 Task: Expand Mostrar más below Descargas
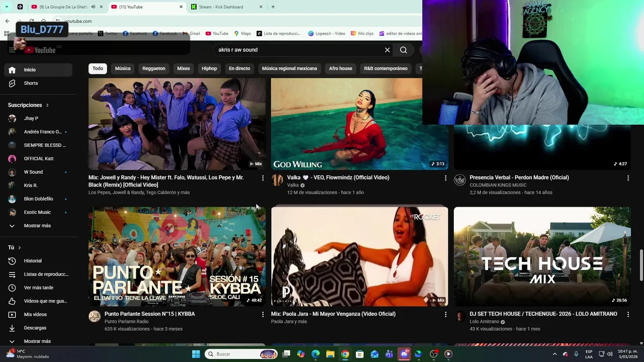(x=37, y=341)
